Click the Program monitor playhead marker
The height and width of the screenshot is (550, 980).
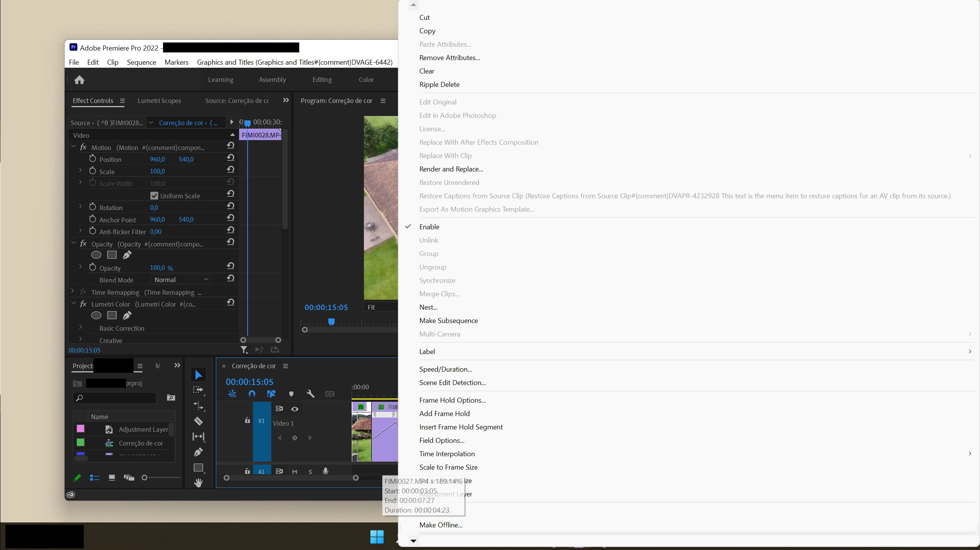coord(331,322)
